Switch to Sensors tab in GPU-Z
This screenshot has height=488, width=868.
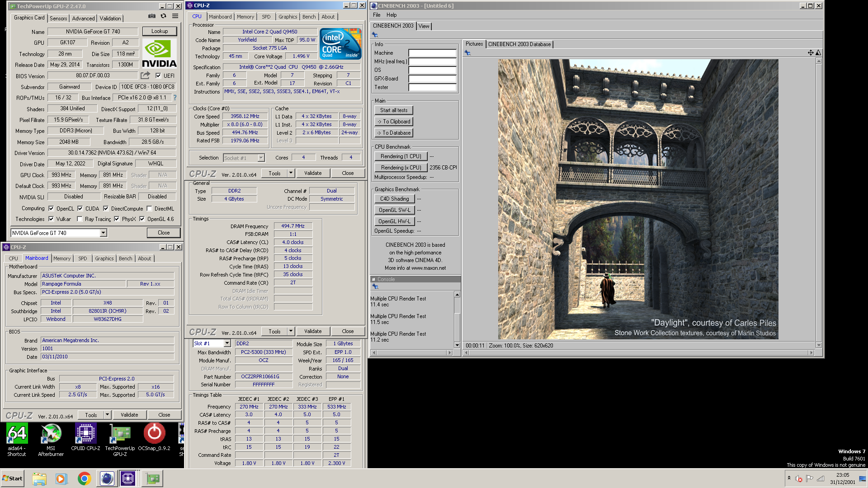pyautogui.click(x=58, y=19)
